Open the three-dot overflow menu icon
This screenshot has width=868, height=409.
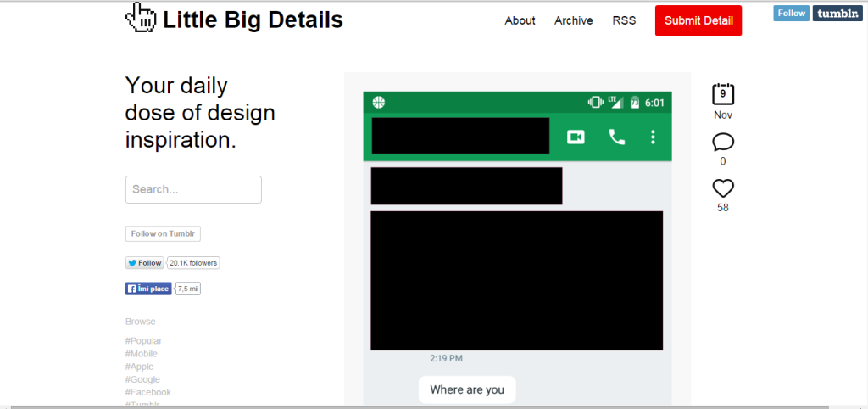(x=653, y=137)
